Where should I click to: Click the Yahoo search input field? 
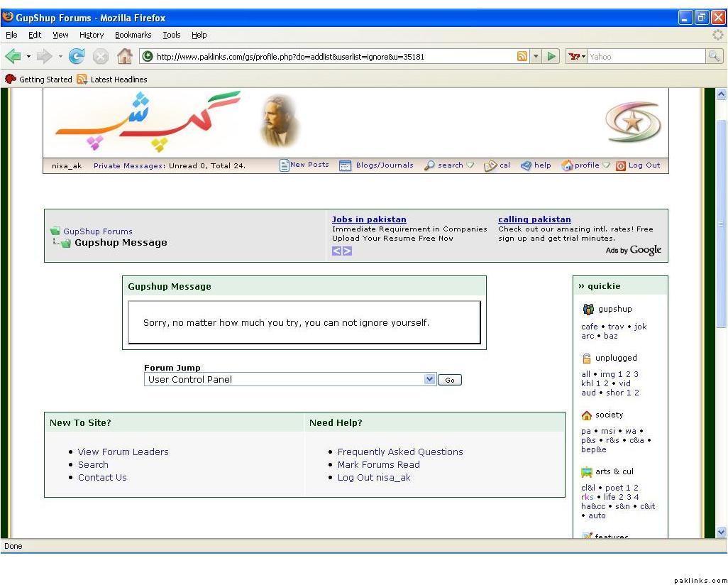coord(644,57)
